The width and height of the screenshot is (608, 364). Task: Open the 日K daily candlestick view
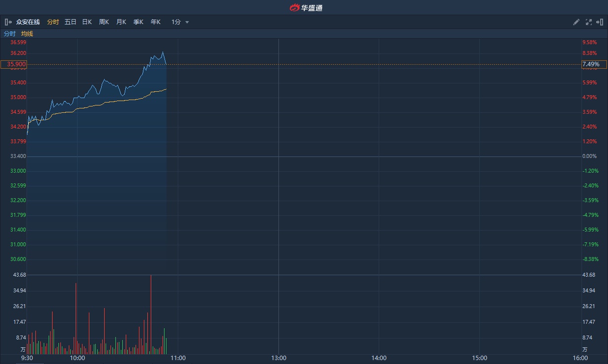(87, 22)
